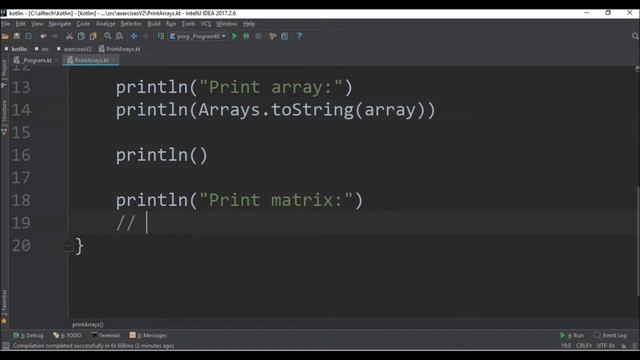The width and height of the screenshot is (640, 360).
Task: Open the Messages tool window
Action: coord(148,336)
